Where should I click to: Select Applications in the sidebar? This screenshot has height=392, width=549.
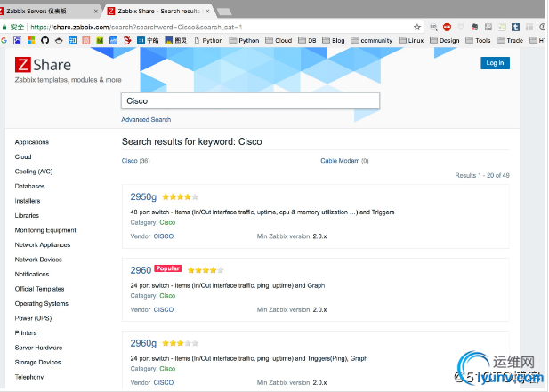pos(31,142)
